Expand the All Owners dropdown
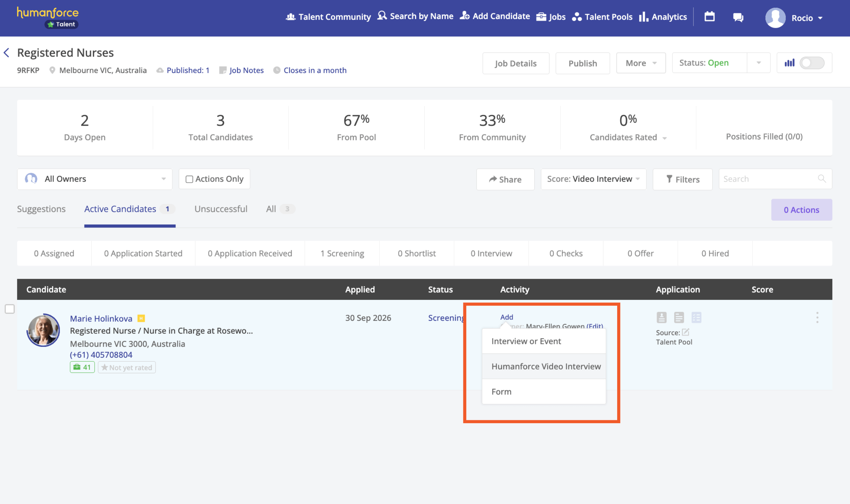The height and width of the screenshot is (504, 850). (x=95, y=179)
